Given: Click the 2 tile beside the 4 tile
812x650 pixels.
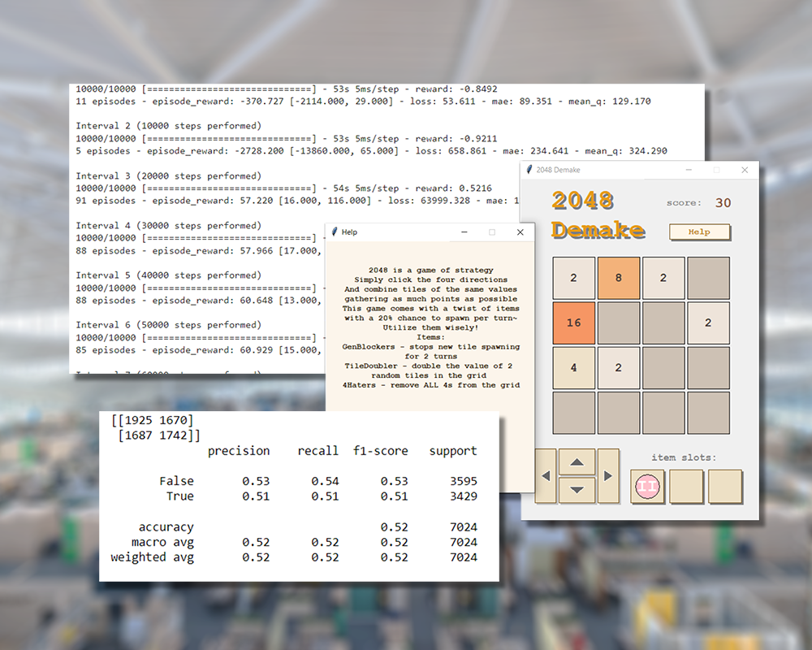Looking at the screenshot, I should click(619, 367).
